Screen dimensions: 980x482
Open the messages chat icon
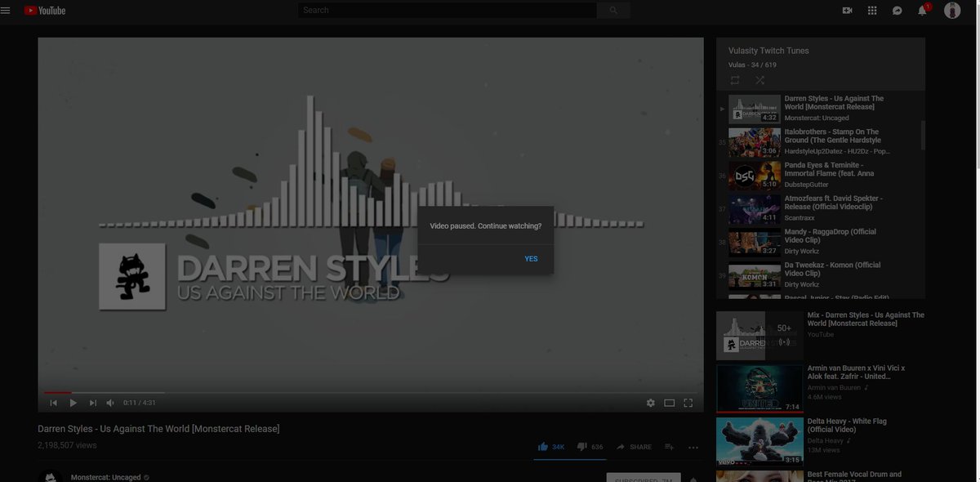point(897,11)
